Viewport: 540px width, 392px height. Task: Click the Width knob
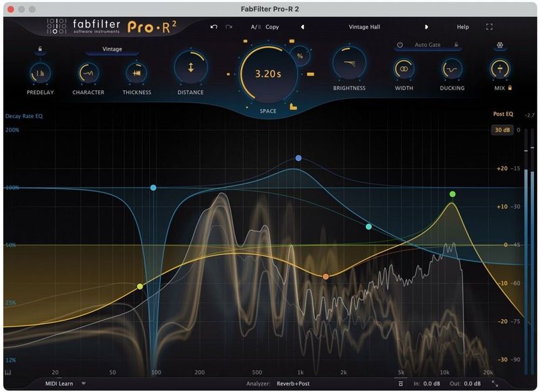tap(404, 69)
